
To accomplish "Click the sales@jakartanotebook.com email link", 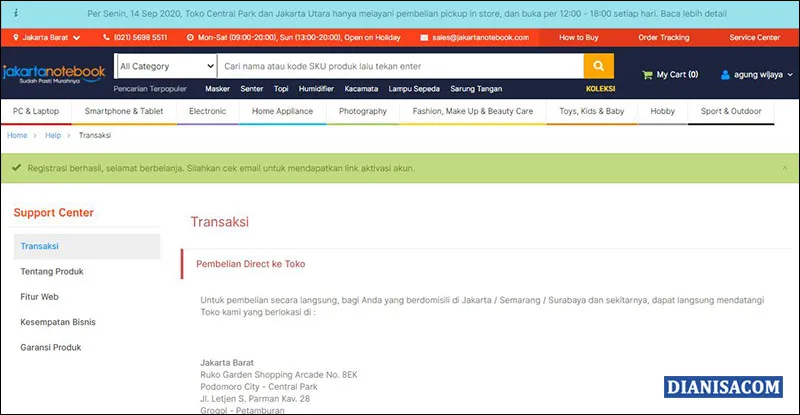I will [x=480, y=37].
